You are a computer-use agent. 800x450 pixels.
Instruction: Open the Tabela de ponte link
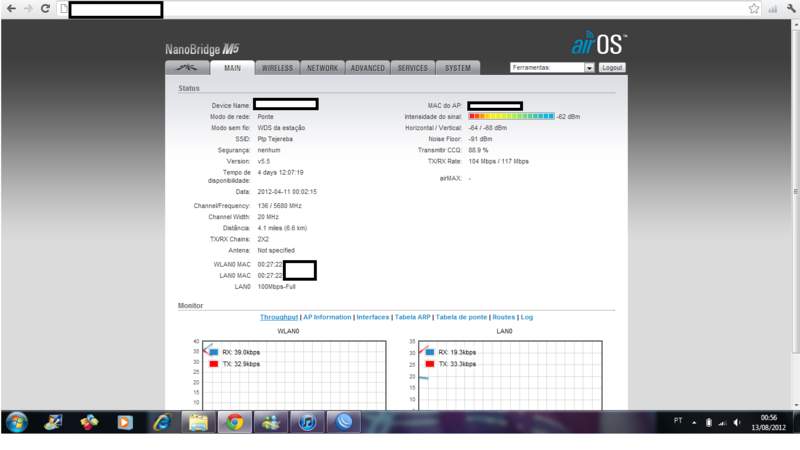[x=461, y=317]
